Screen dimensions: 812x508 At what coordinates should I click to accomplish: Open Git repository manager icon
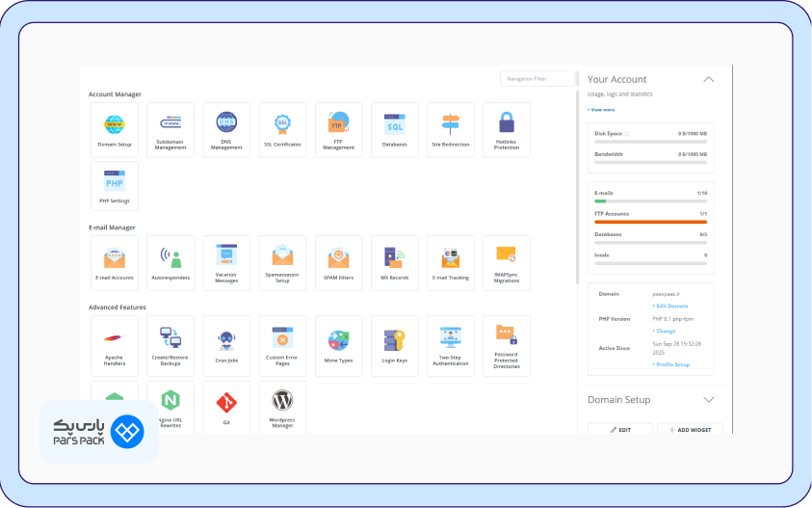(226, 407)
